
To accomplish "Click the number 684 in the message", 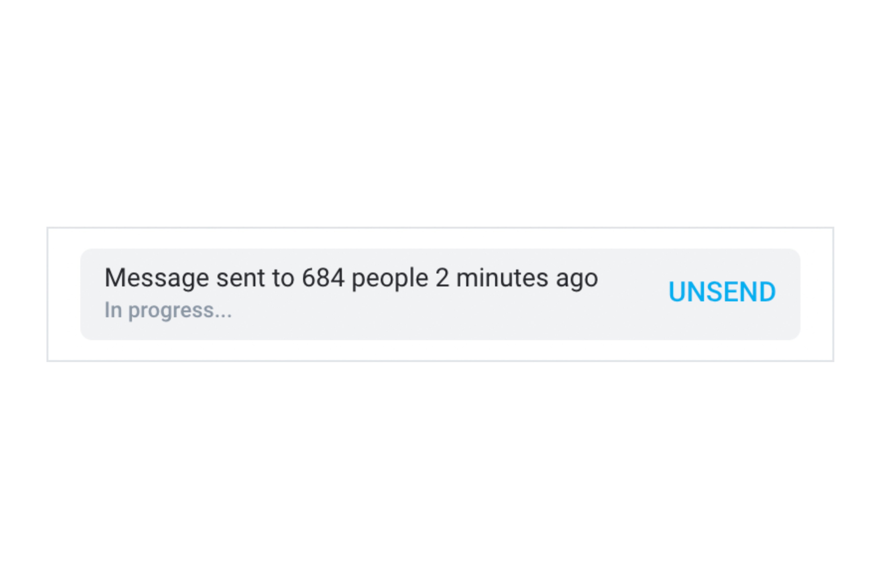I will (x=323, y=278).
